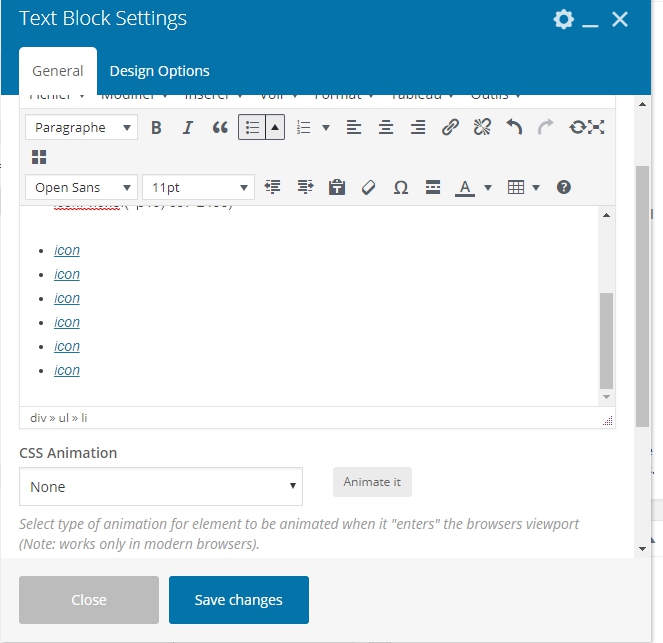Select the li path element
Viewport: 663px width, 643px height.
(84, 418)
